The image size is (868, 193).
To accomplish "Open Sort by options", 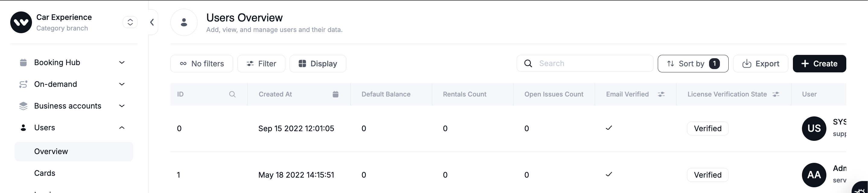I will point(693,64).
